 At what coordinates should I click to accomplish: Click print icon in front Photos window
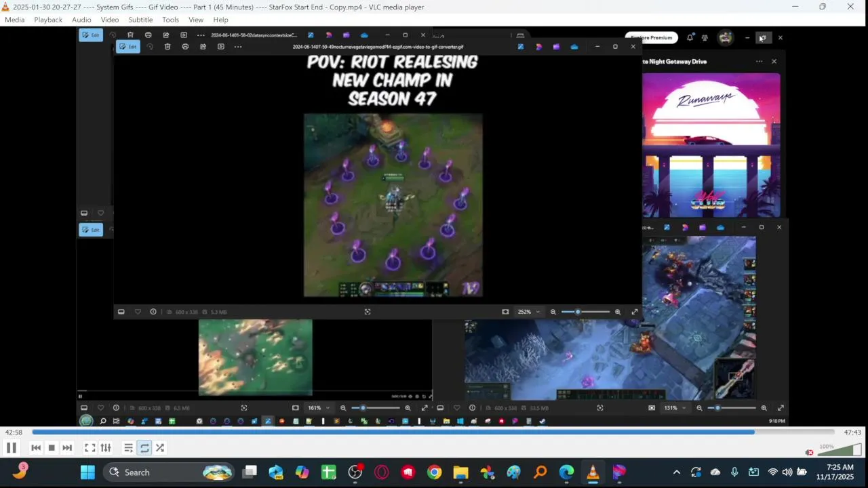pyautogui.click(x=185, y=47)
